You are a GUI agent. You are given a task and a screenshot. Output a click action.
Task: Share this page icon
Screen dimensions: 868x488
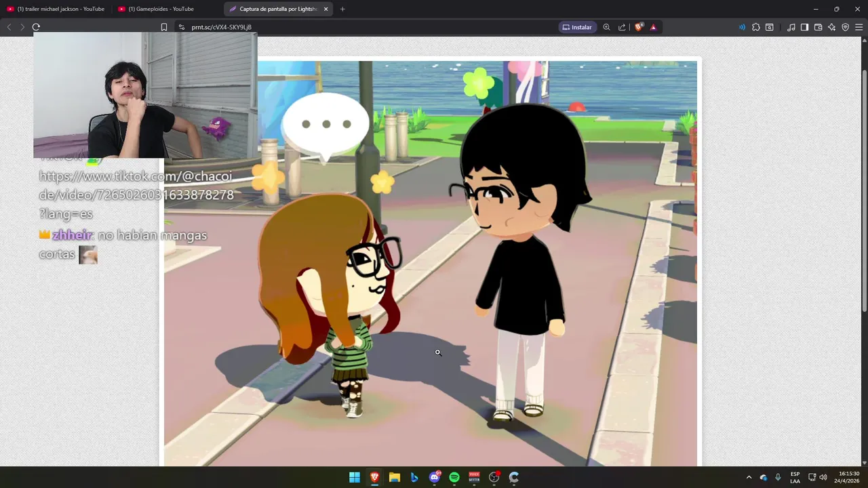[622, 27]
